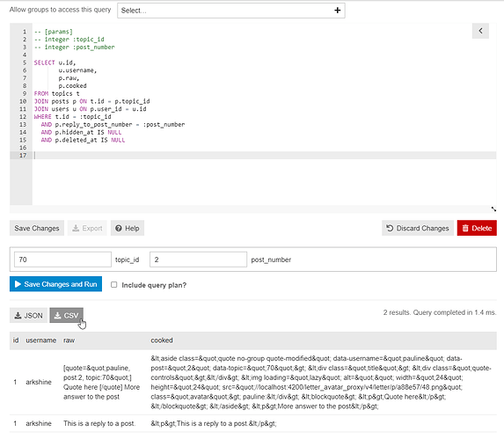
Task: Focus the post_number input field
Action: pos(198,260)
